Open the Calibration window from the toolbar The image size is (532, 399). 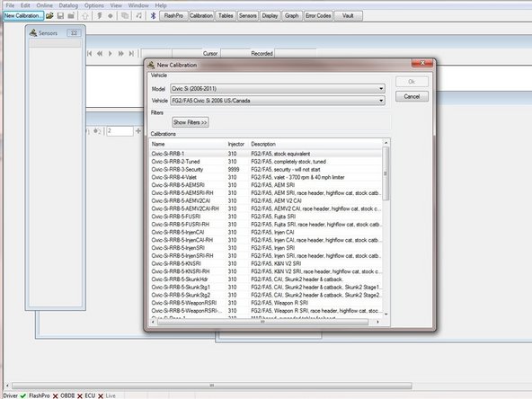click(x=201, y=16)
